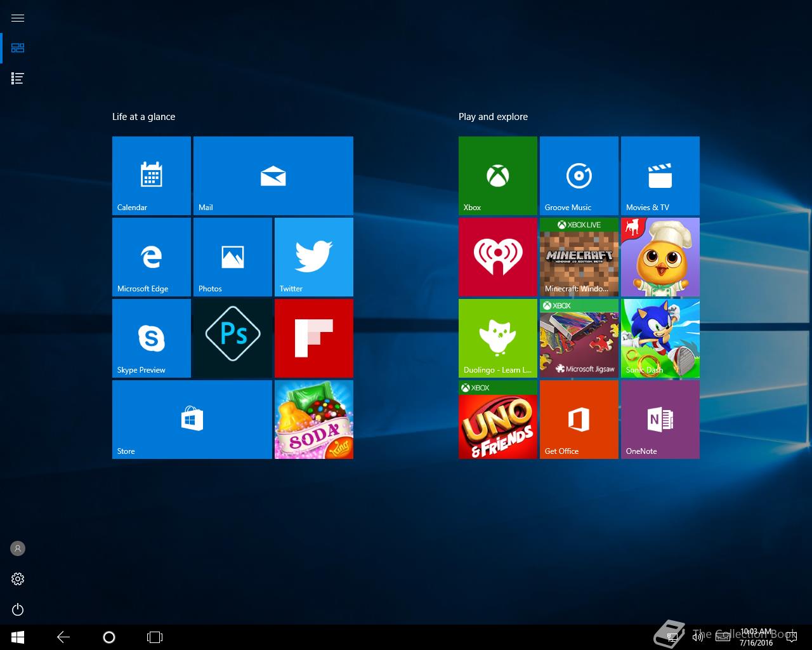This screenshot has height=650, width=812.
Task: Launch Skype Preview tile
Action: tap(152, 338)
